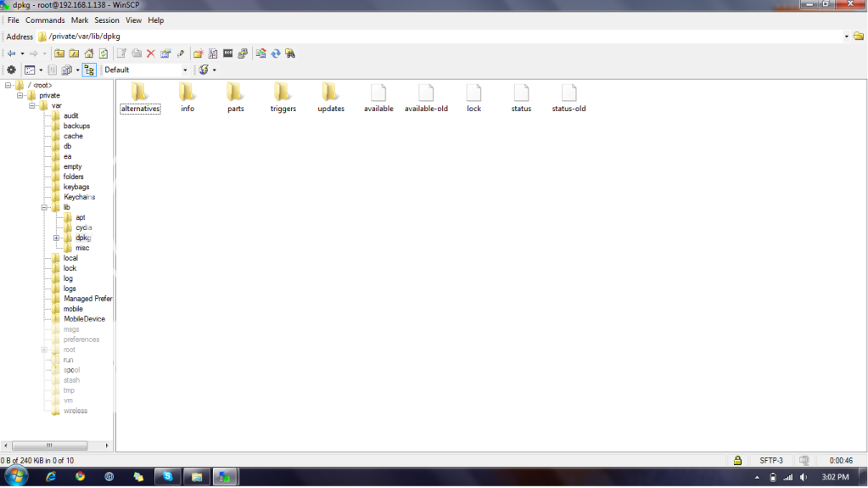Collapse the lib folder in the tree
The height and width of the screenshot is (488, 868).
coord(44,207)
